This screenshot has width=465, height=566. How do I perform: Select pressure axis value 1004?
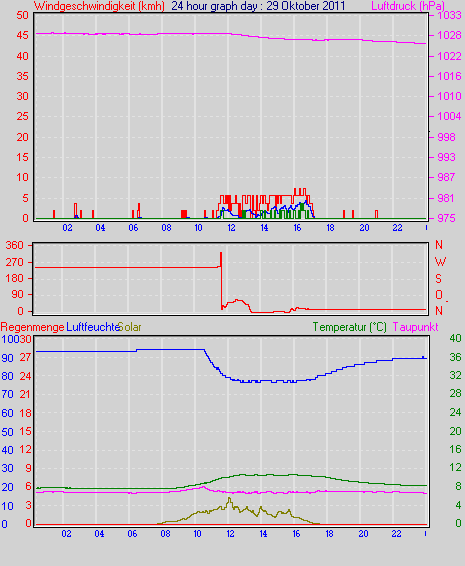[449, 116]
